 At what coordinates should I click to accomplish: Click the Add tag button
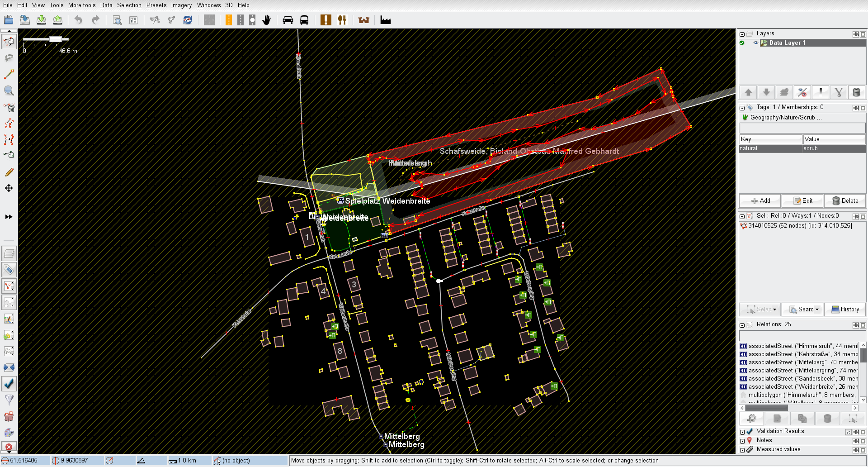pos(760,201)
